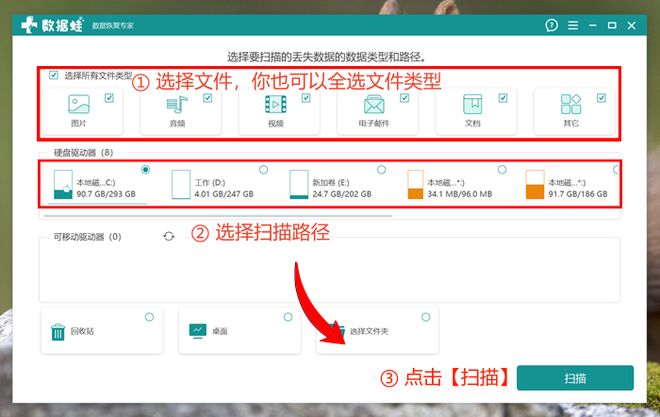
Task: Refresh the removable drives list
Action: click(169, 236)
